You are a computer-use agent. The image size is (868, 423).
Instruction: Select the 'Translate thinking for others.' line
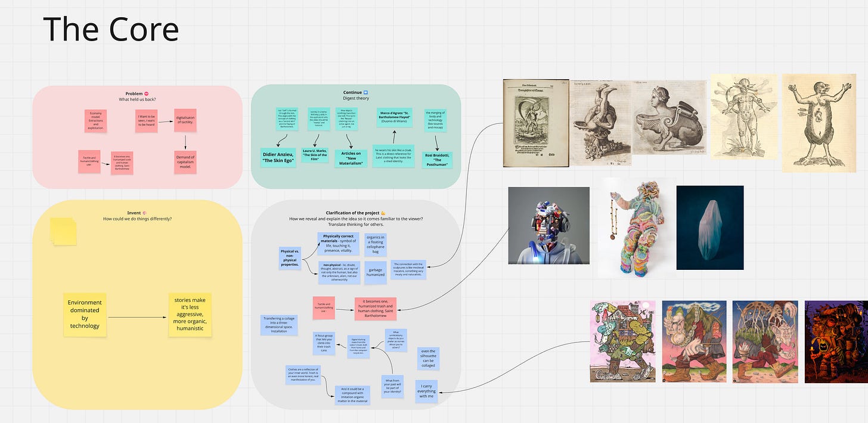coord(356,225)
